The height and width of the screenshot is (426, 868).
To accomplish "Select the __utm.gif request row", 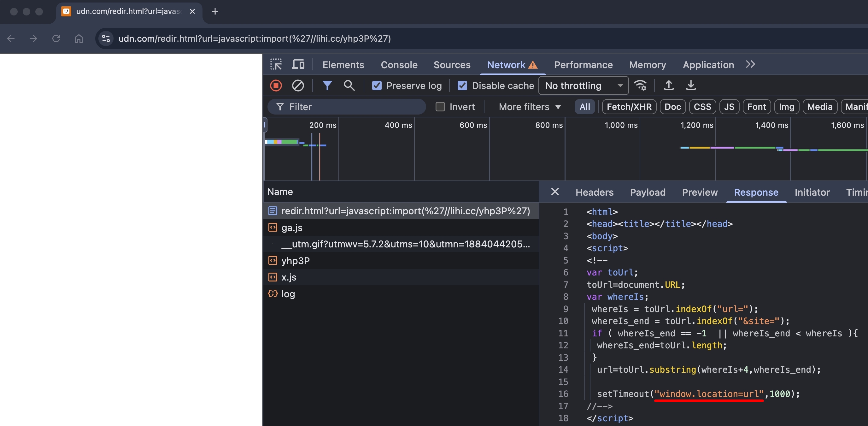I will pyautogui.click(x=401, y=244).
